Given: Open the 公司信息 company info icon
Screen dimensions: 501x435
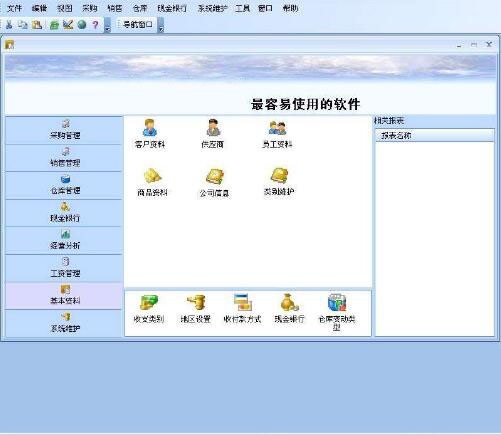Looking at the screenshot, I should point(214,182).
